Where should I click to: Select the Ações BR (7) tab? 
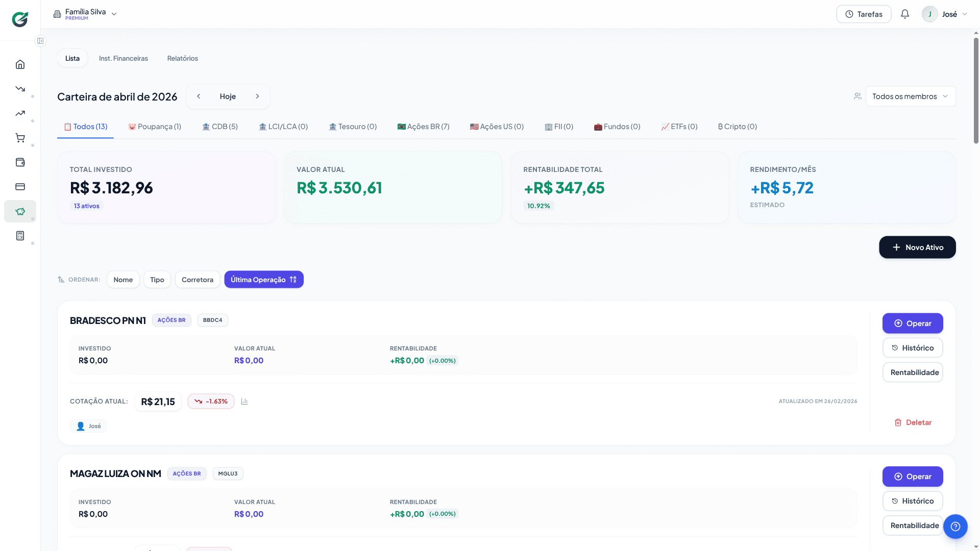(424, 127)
